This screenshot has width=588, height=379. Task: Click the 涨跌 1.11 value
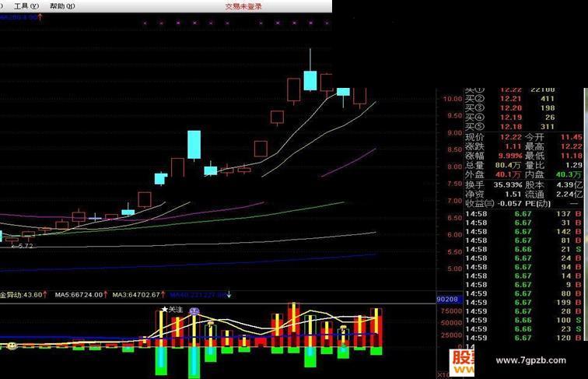[513, 147]
